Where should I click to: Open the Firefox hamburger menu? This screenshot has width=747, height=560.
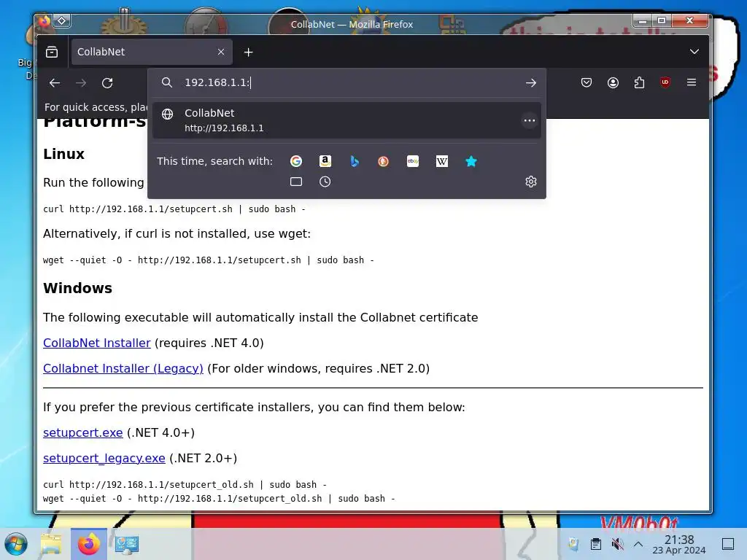pyautogui.click(x=692, y=82)
